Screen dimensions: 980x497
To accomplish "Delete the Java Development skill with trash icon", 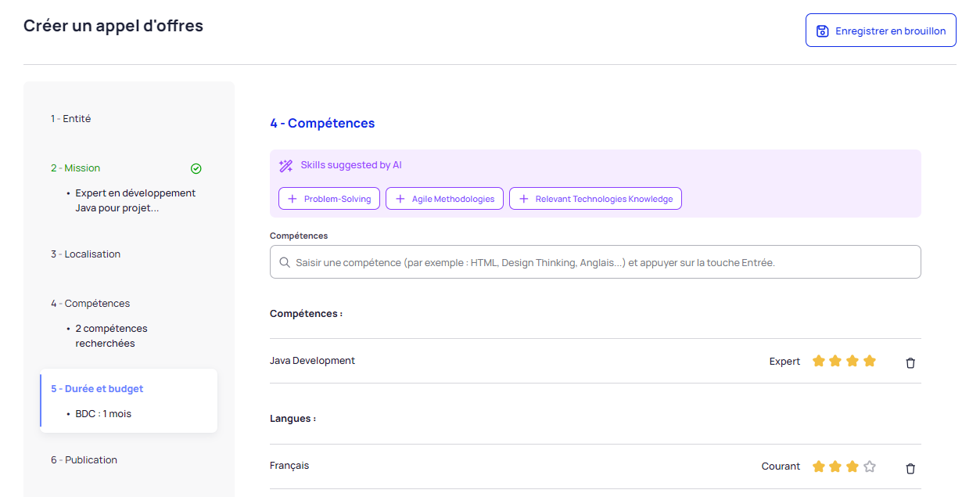I will coord(910,362).
